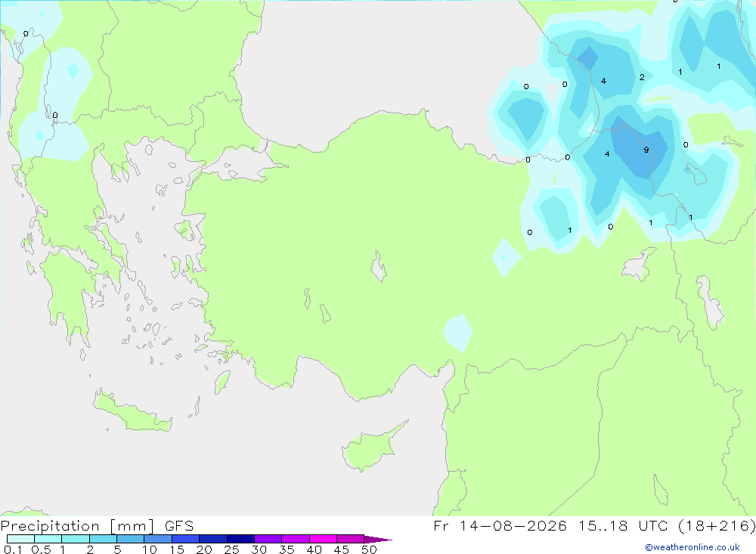
Task: Select the 2–5 mm legend color swatch
Action: pos(103,539)
